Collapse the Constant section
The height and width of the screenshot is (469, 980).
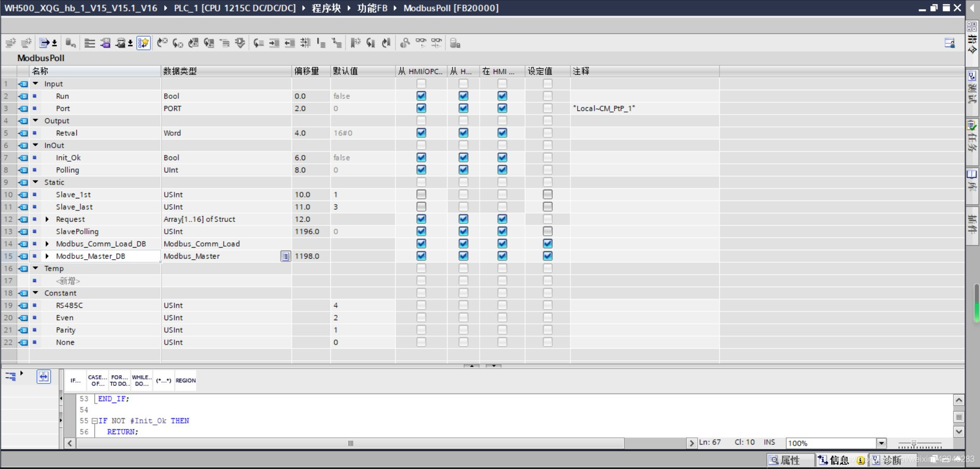[x=36, y=293]
